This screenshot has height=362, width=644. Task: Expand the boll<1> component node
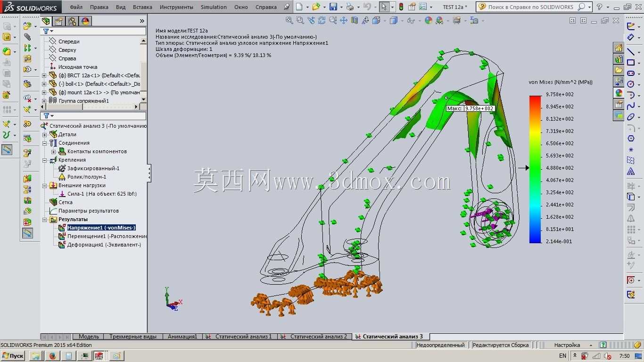click(x=44, y=84)
